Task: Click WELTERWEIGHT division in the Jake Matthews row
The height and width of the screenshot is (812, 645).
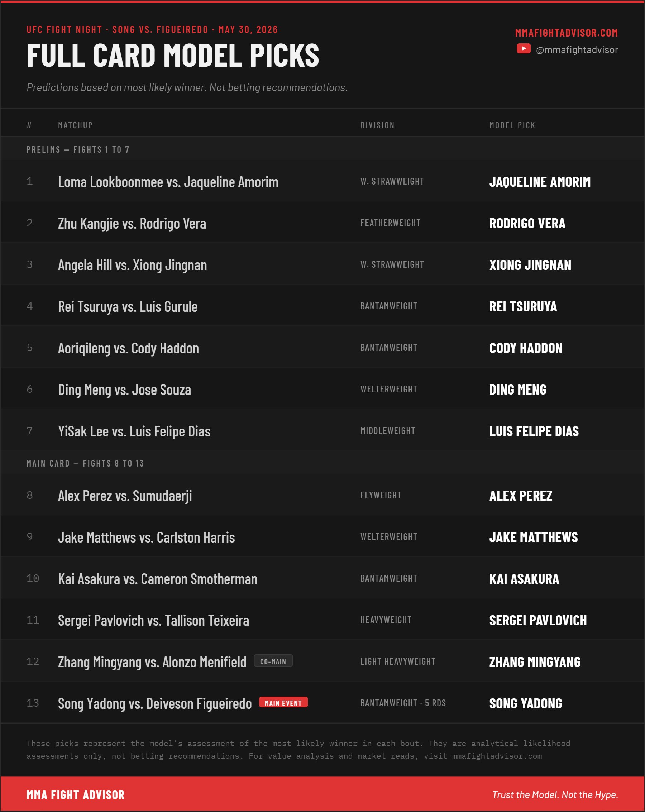Action: pyautogui.click(x=388, y=537)
